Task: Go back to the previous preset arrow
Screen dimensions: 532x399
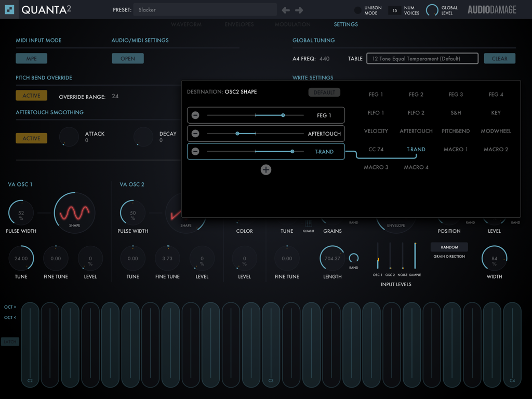Action: pos(285,9)
